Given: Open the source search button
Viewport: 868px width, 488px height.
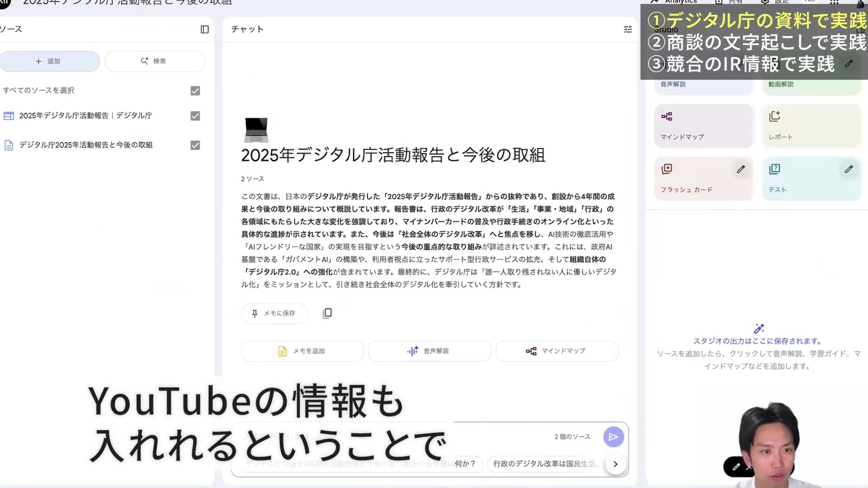Looking at the screenshot, I should click(x=155, y=61).
